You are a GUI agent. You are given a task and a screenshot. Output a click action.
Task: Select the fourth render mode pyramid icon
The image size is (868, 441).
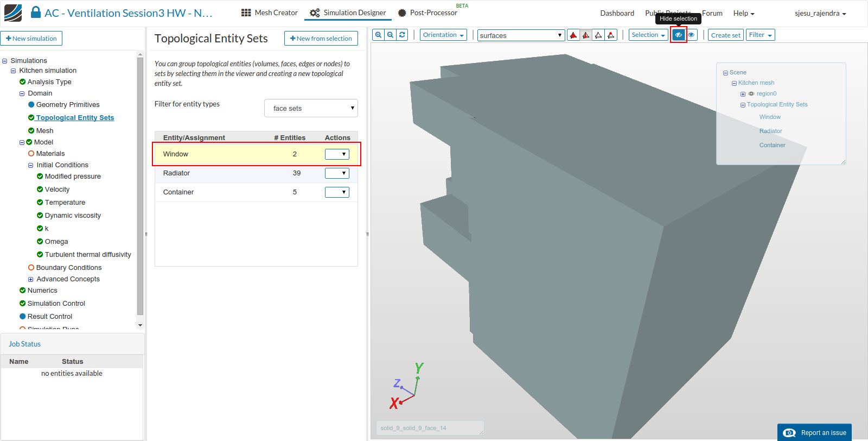(x=611, y=35)
